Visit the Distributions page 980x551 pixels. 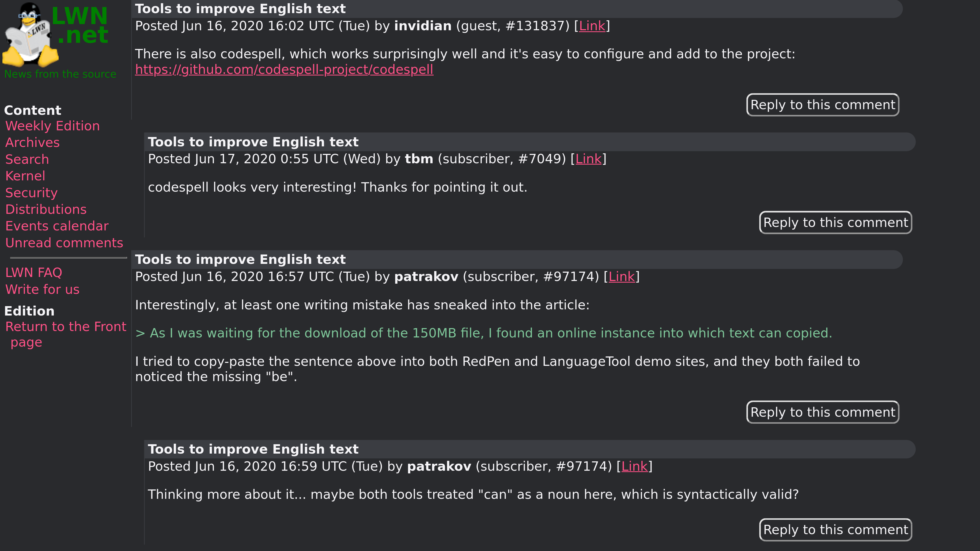click(x=46, y=210)
